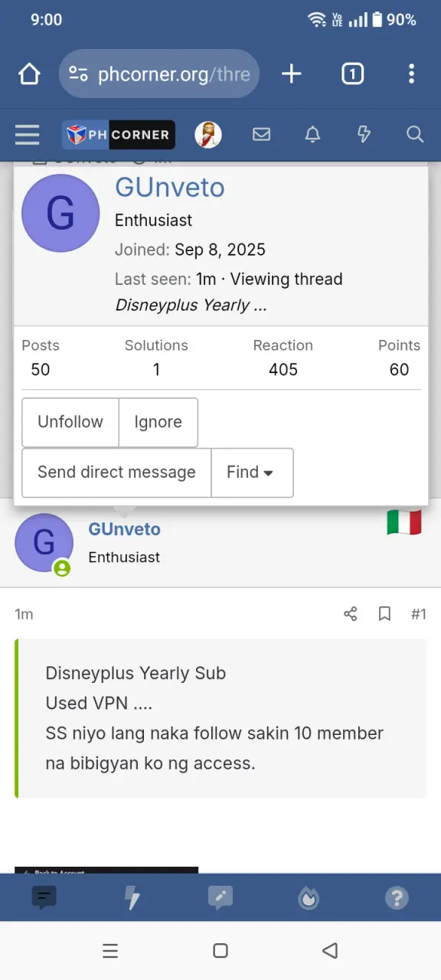The height and width of the screenshot is (980, 441).
Task: Tap the share icon on post #1
Action: click(351, 614)
